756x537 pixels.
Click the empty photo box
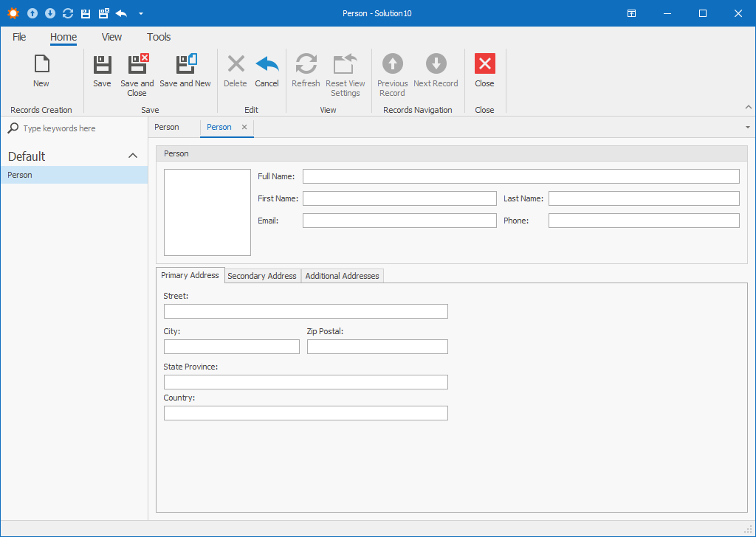point(207,212)
